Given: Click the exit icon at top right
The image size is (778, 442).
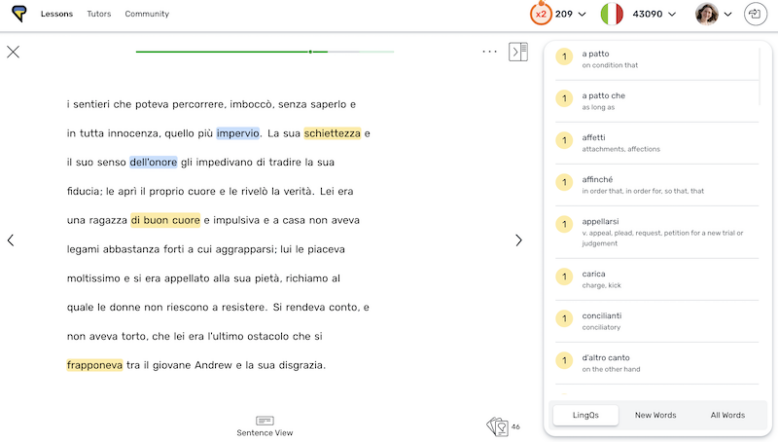Looking at the screenshot, I should click(x=755, y=14).
